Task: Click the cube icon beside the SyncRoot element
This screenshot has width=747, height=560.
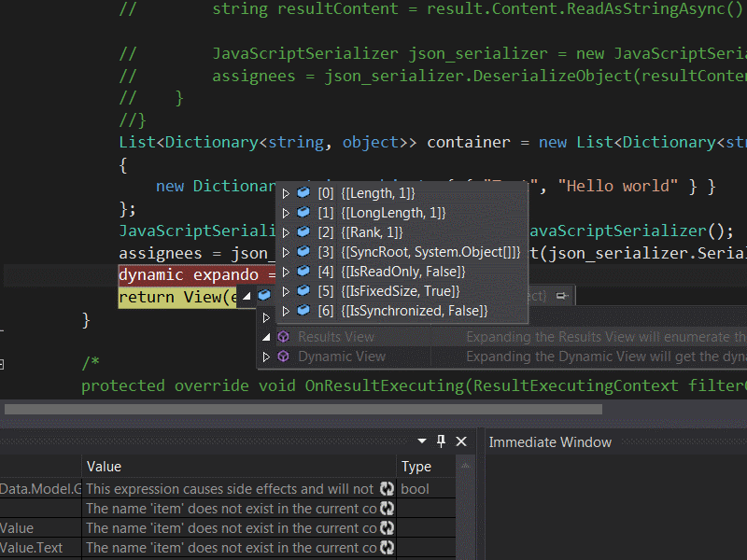Action: [303, 252]
